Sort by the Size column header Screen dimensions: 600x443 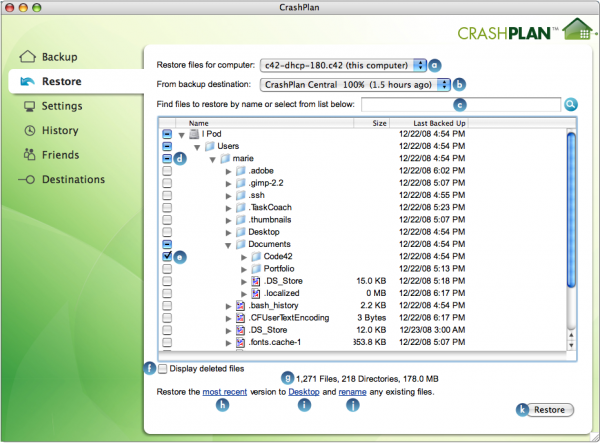(371, 123)
